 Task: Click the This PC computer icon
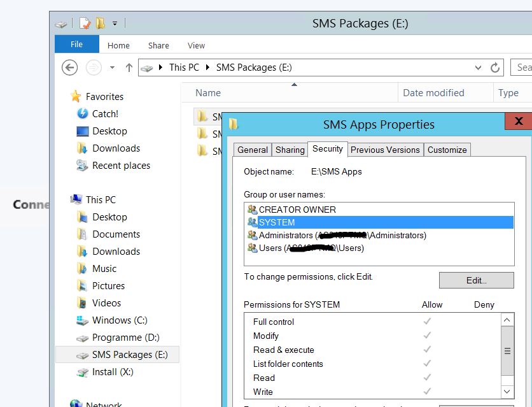click(76, 199)
